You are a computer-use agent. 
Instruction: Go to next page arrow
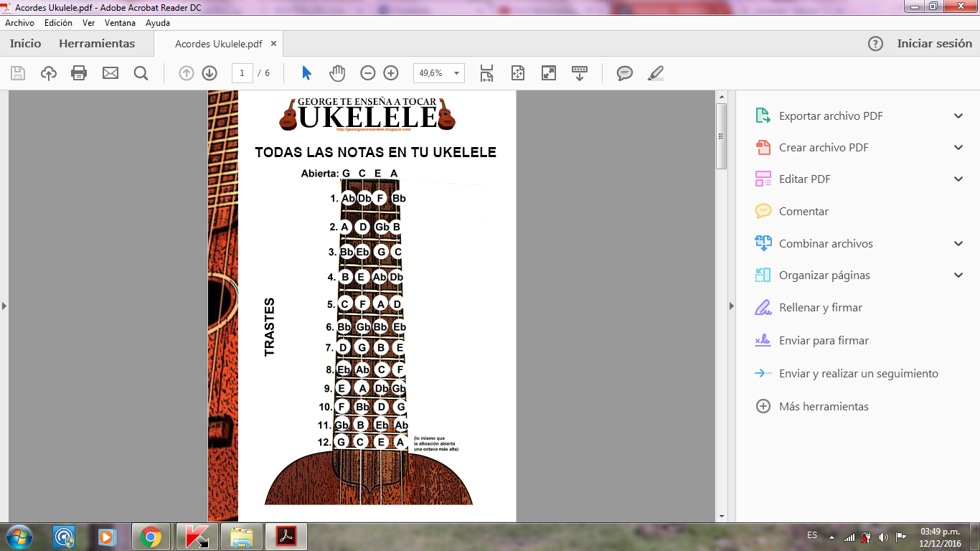209,73
